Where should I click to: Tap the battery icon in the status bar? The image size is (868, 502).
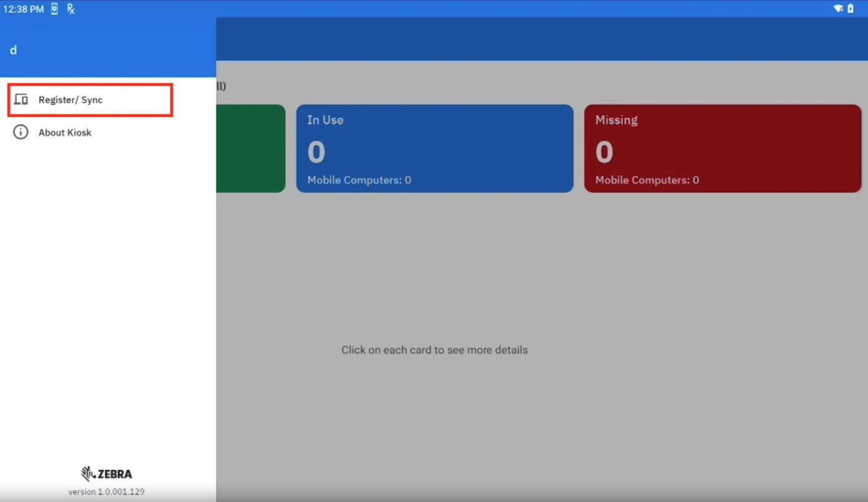point(851,9)
